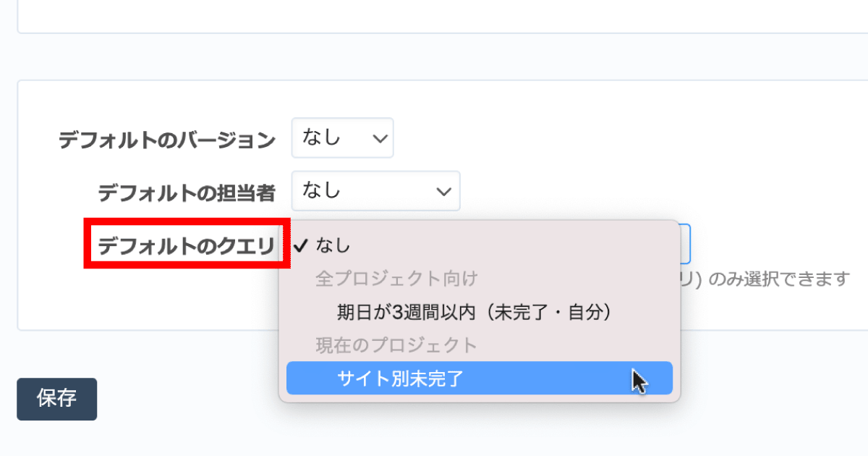Click the デフォルトの担当者 field label
Screen dimensions: 868x456
[187, 192]
